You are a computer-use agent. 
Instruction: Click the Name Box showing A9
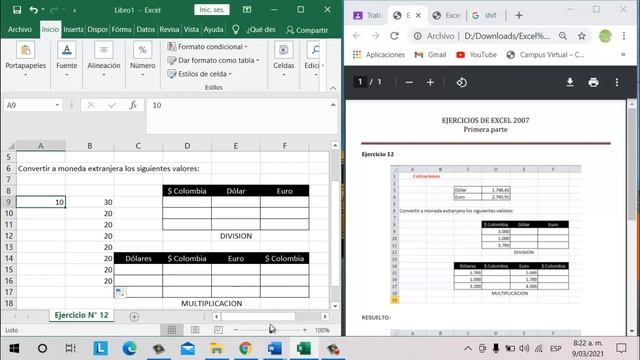click(33, 105)
